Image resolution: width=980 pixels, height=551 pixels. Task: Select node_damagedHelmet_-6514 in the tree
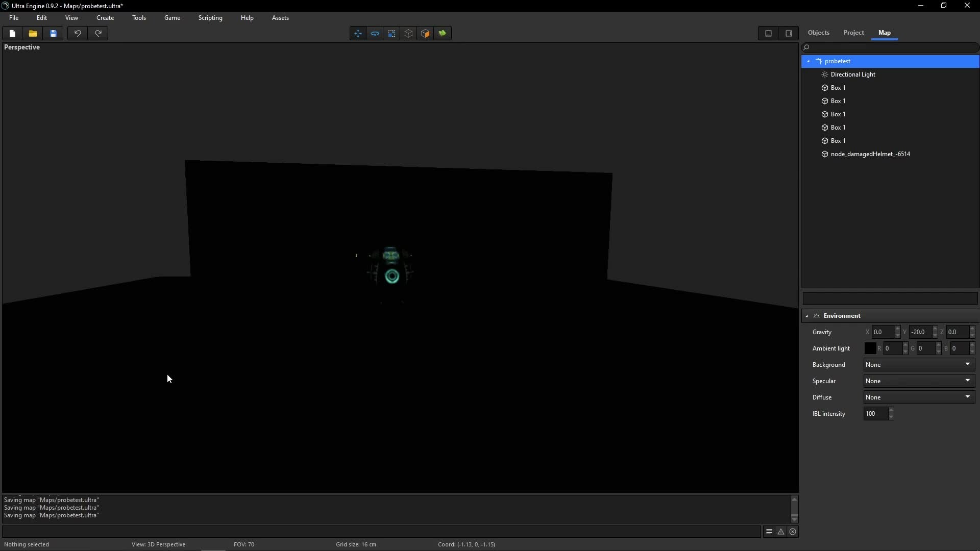(x=870, y=154)
